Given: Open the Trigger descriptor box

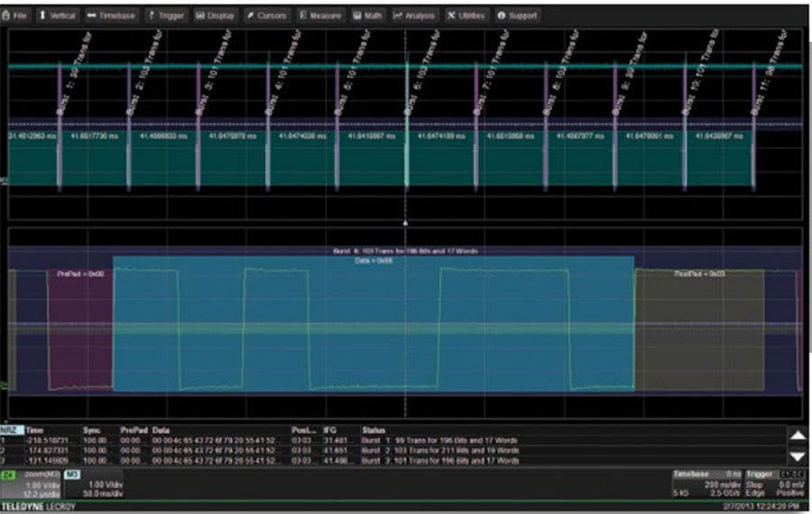Looking at the screenshot, I should [775, 483].
